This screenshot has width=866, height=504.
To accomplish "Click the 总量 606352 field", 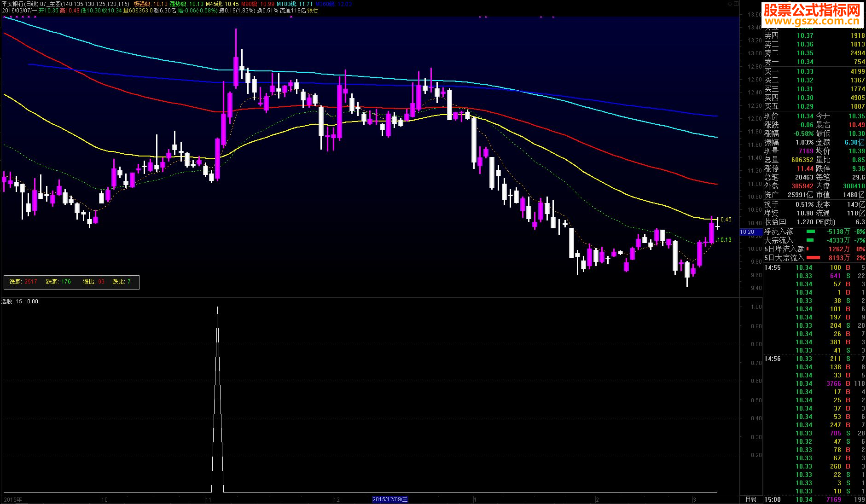I will (x=789, y=160).
